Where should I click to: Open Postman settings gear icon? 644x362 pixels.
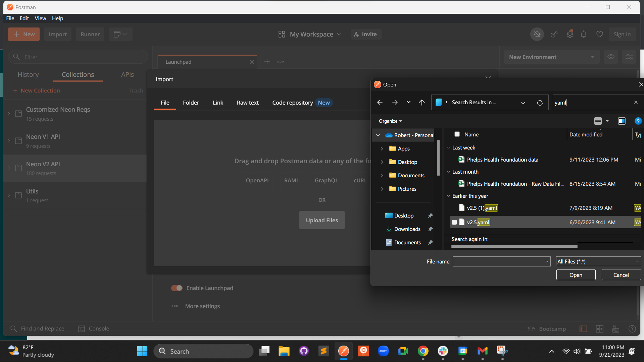[x=570, y=34]
